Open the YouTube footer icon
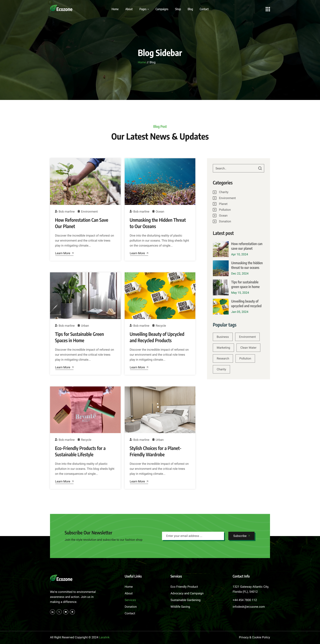The width and height of the screenshot is (320, 644). [66, 612]
